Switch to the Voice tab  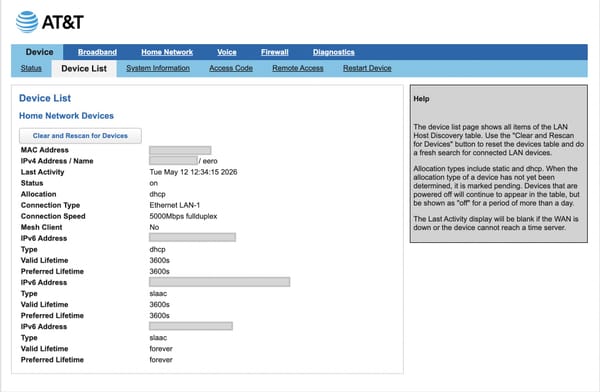coord(227,52)
